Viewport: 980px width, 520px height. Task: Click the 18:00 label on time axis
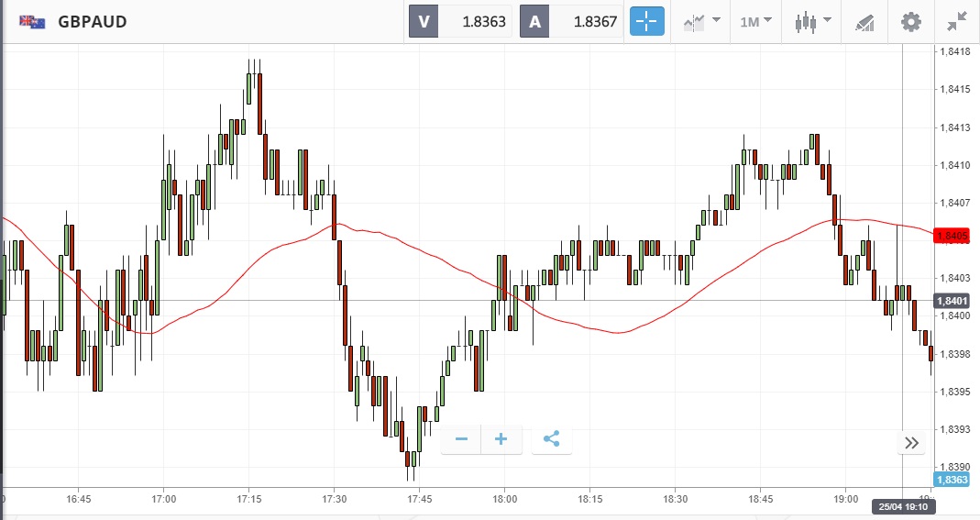(504, 499)
